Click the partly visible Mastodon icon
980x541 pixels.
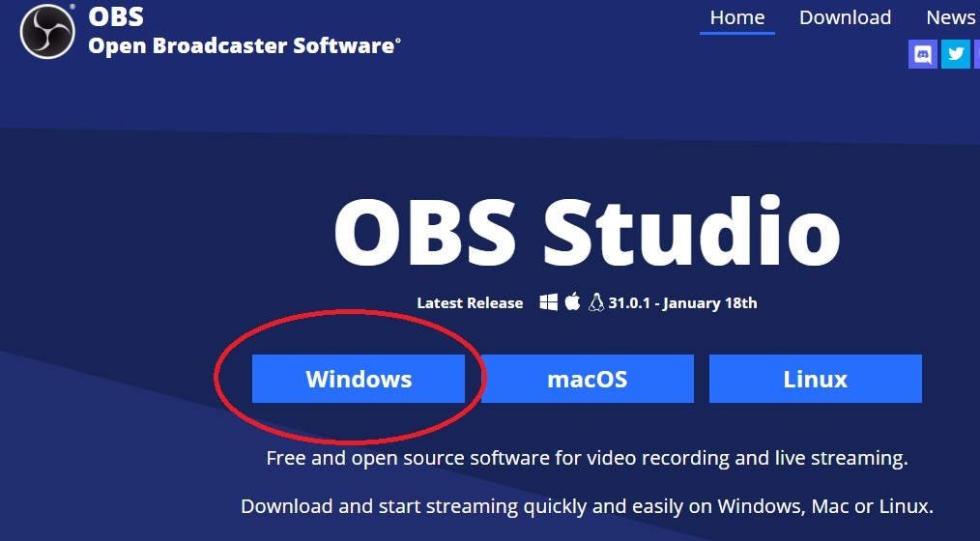coord(977,54)
